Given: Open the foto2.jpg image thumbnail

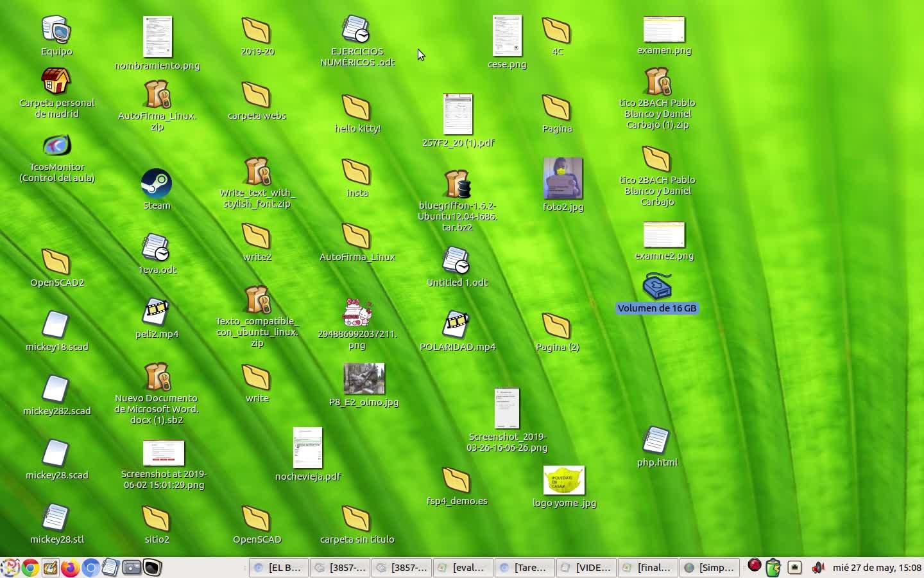Looking at the screenshot, I should point(563,179).
